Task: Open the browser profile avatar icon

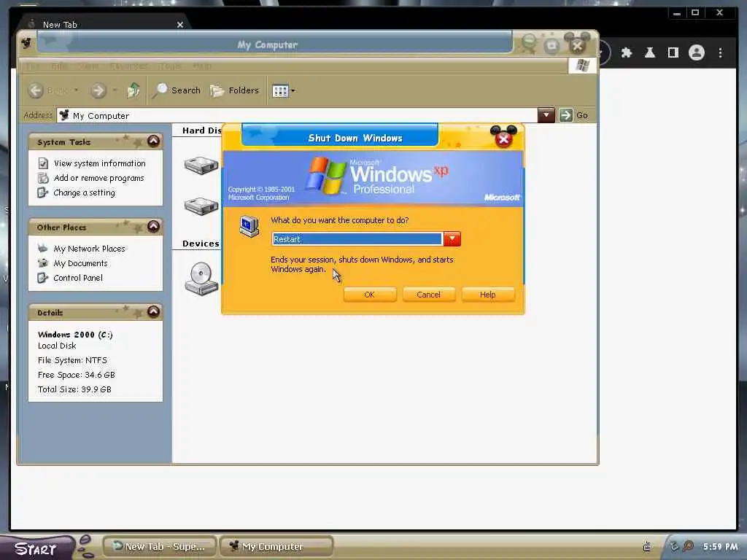Action: [x=697, y=52]
